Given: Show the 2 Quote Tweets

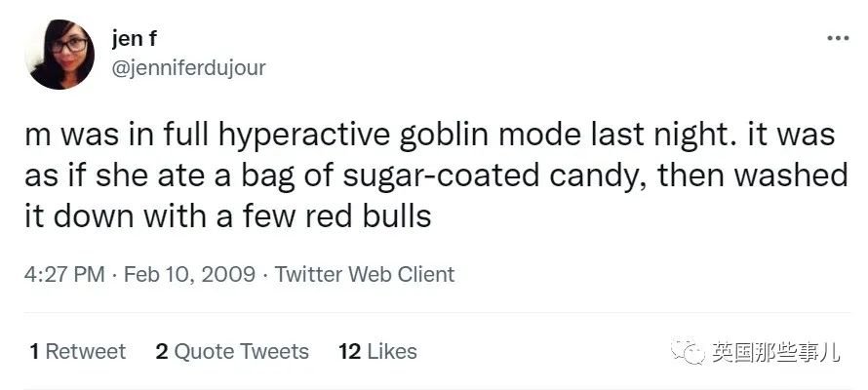Looking at the screenshot, I should point(232,351).
